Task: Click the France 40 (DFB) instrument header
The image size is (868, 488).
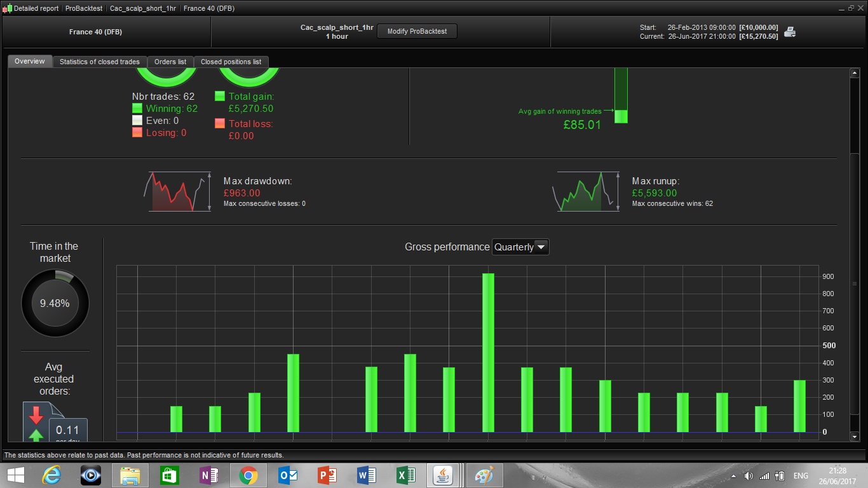Action: (x=95, y=32)
